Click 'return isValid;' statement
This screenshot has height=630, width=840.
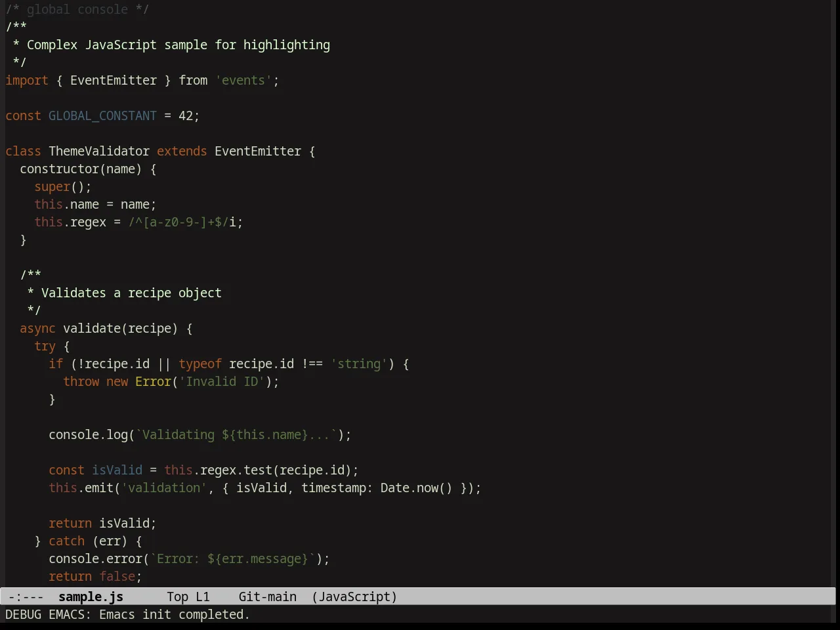[x=102, y=523]
